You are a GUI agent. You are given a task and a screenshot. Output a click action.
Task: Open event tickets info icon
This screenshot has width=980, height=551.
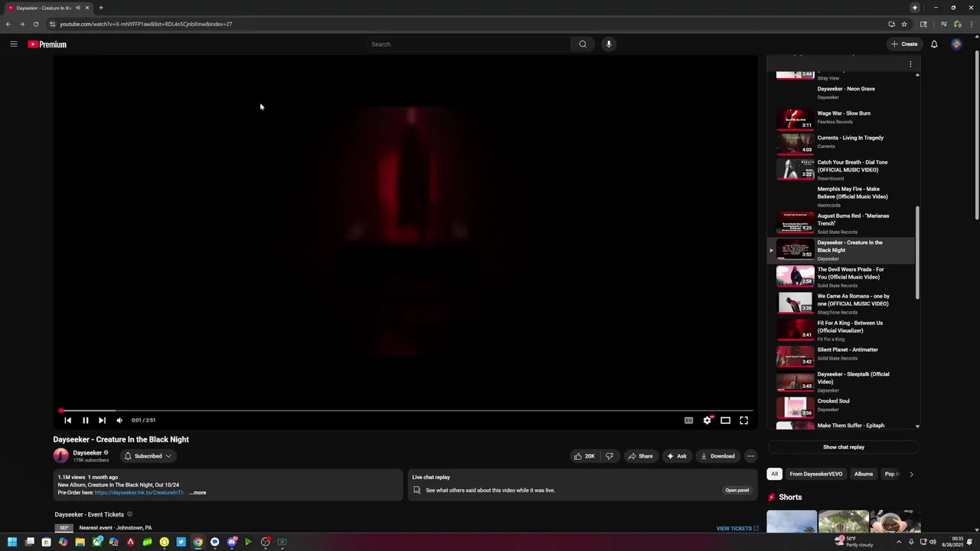129,514
